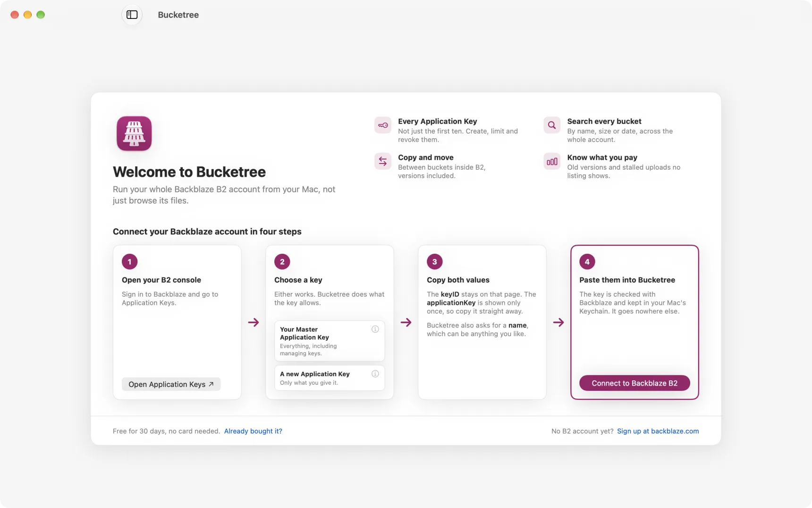Viewport: 812px width, 508px height.
Task: Click the Open your B2 console heading
Action: [161, 280]
